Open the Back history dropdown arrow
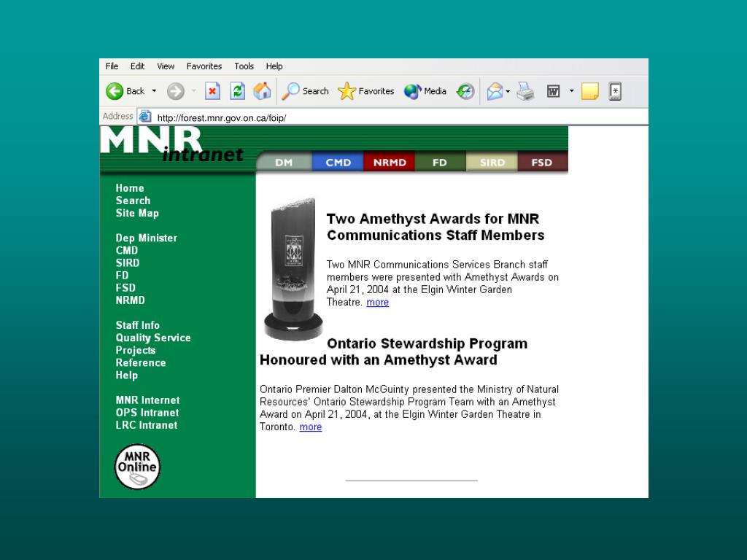The height and width of the screenshot is (560, 747). point(154,91)
